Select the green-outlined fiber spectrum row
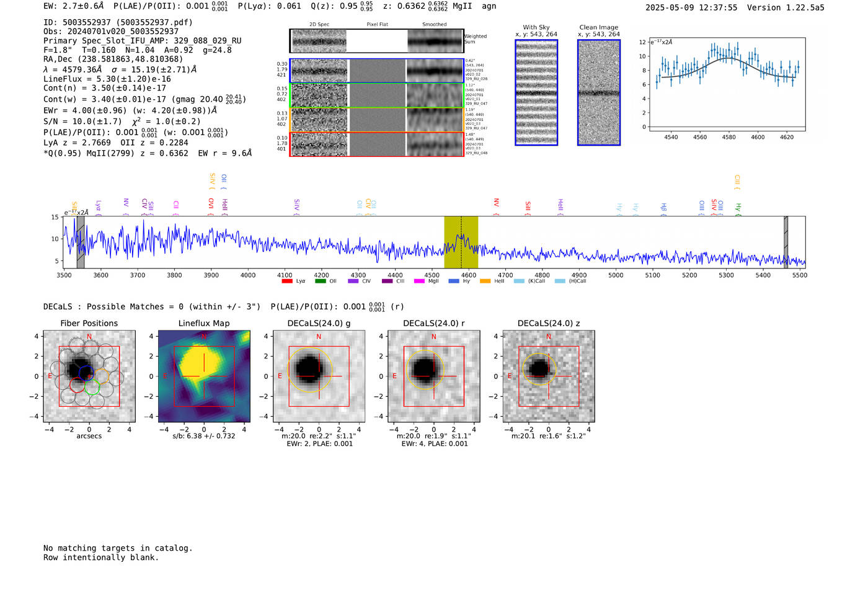The height and width of the screenshot is (591, 868). coord(377,96)
